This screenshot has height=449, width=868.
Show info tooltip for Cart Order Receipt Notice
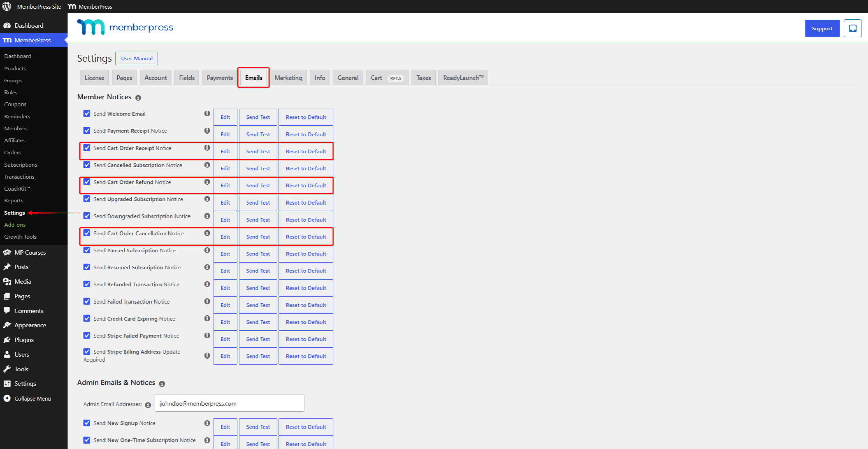tap(207, 148)
